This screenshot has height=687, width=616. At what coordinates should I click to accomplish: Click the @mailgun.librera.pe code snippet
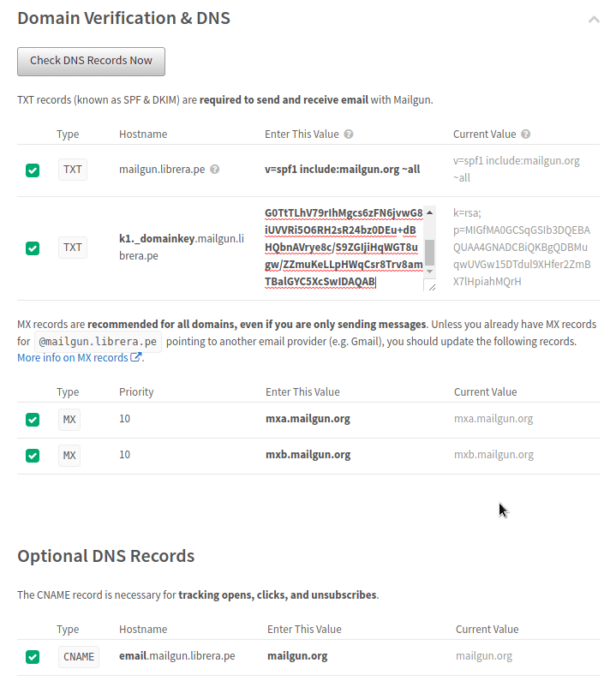(x=99, y=341)
